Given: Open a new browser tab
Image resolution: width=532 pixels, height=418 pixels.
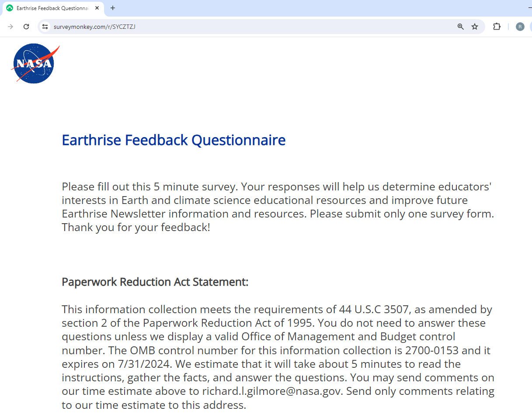Looking at the screenshot, I should coord(113,8).
